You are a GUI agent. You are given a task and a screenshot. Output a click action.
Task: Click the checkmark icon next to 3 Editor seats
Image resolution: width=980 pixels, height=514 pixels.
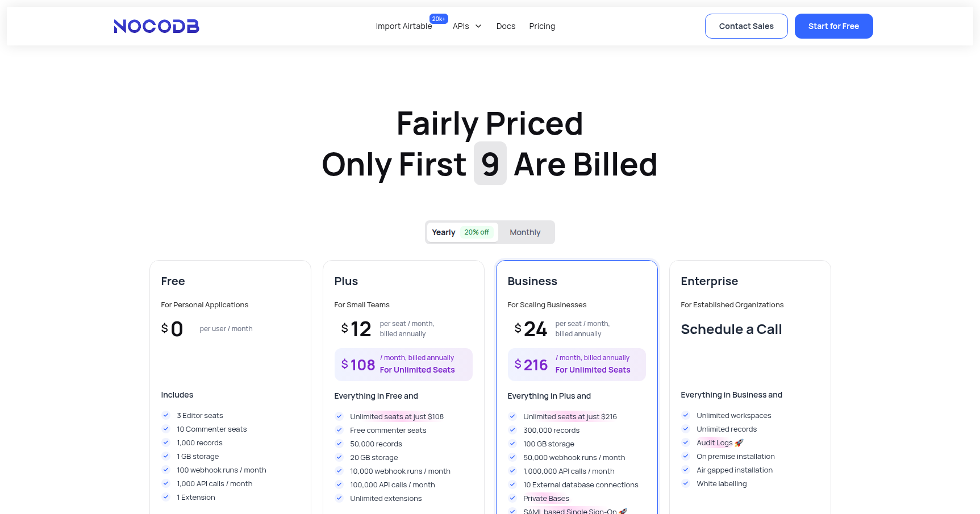(x=166, y=415)
